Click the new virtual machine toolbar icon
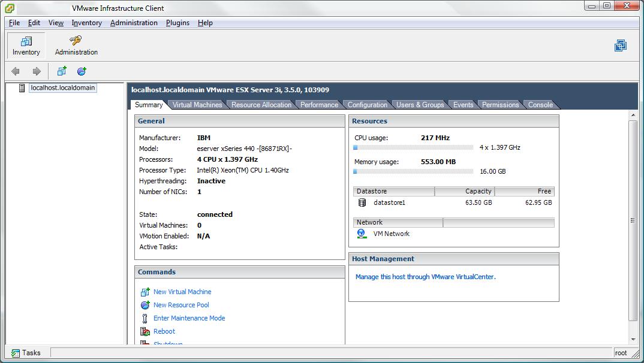This screenshot has height=363, width=644. pos(62,71)
